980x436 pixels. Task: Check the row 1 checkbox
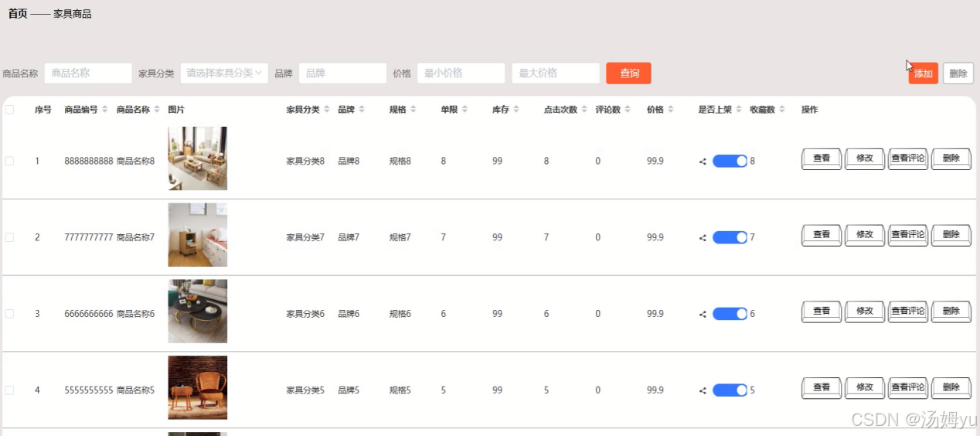point(10,161)
